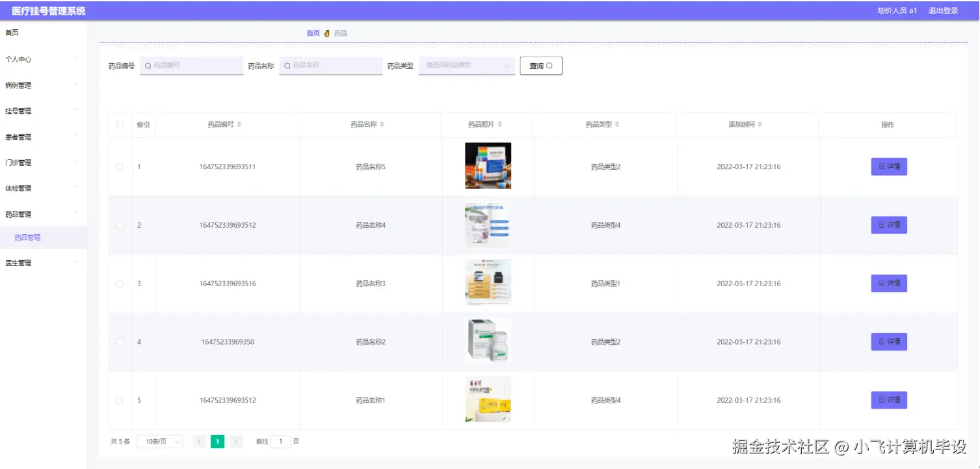Open the 药品类型 select dropdown

pyautogui.click(x=467, y=66)
